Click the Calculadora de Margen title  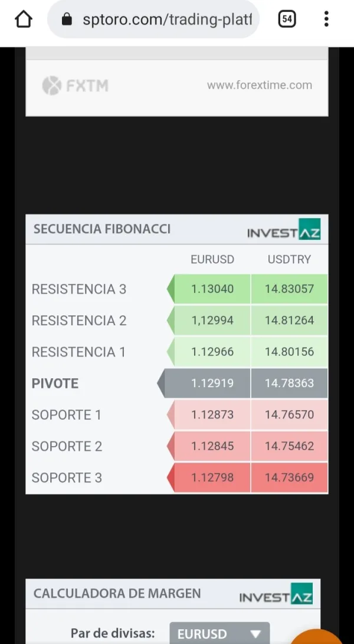coord(117,593)
